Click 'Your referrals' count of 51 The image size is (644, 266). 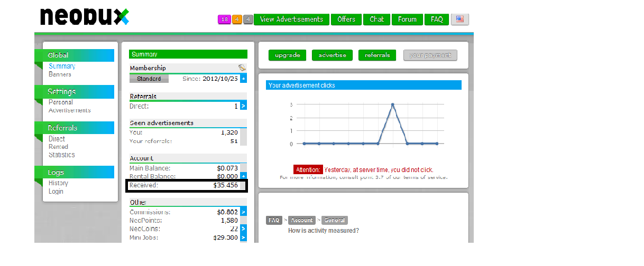pyautogui.click(x=234, y=141)
